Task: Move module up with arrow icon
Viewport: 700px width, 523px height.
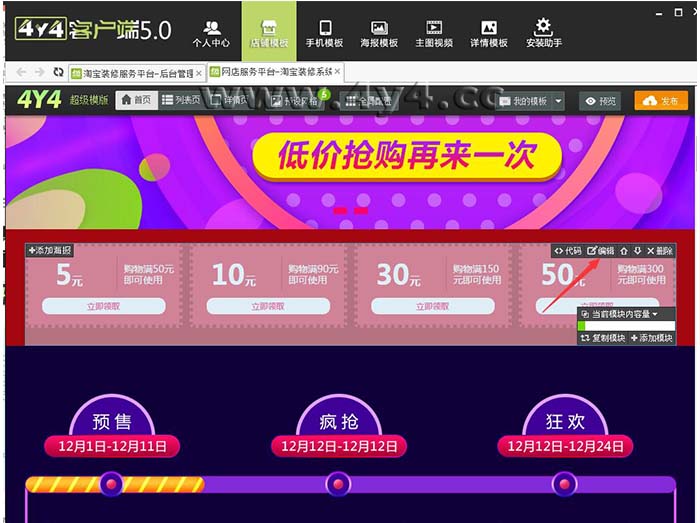Action: pos(624,251)
